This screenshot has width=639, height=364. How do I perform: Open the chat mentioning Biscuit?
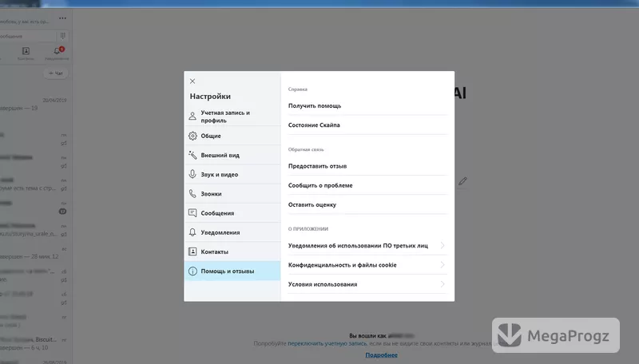pos(34,343)
